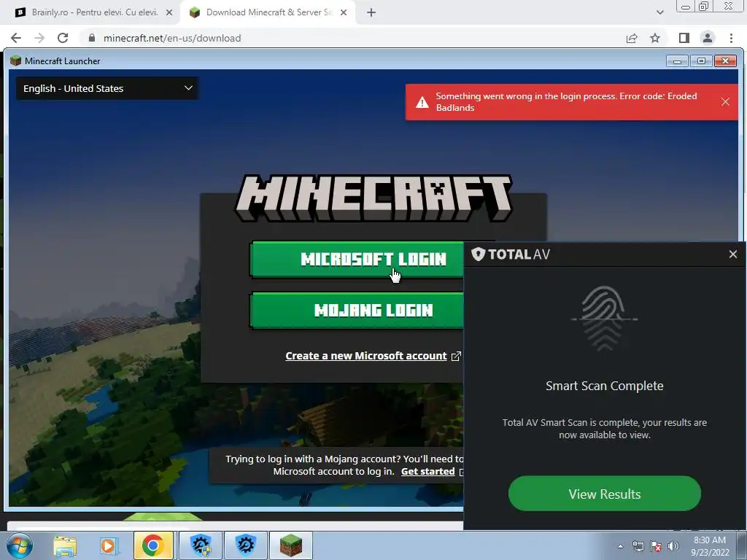Screen dimensions: 747x560
Task: Toggle the Chrome side panel icon
Action: pos(684,38)
